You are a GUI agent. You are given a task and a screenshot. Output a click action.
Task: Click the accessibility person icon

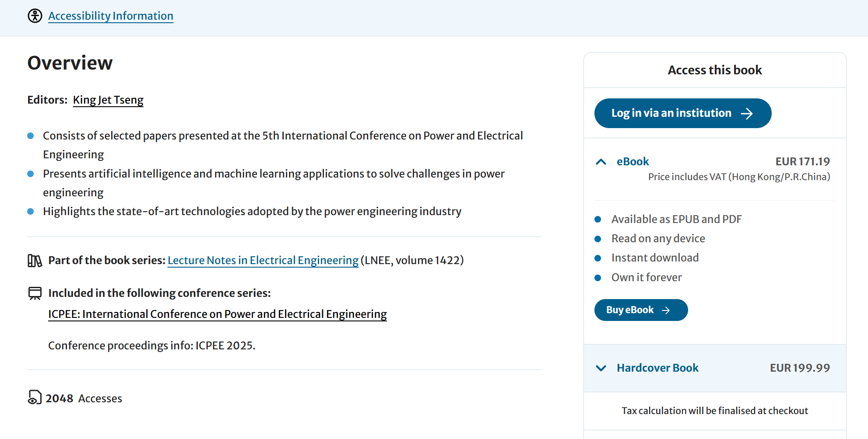click(x=35, y=16)
